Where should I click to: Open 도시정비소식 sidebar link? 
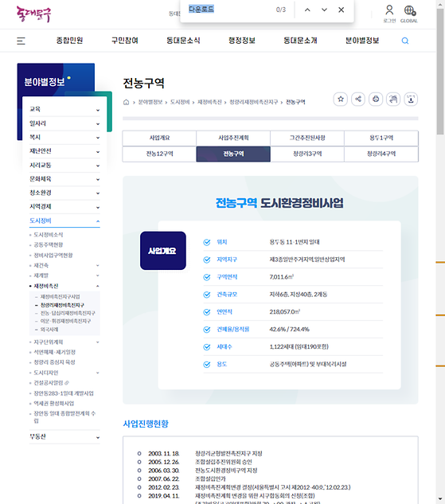click(x=49, y=235)
